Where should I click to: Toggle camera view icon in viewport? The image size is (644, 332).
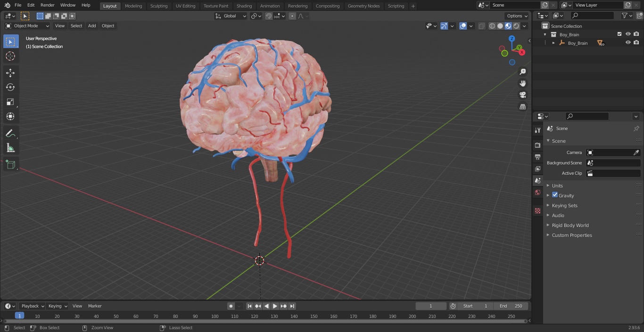[x=523, y=95]
